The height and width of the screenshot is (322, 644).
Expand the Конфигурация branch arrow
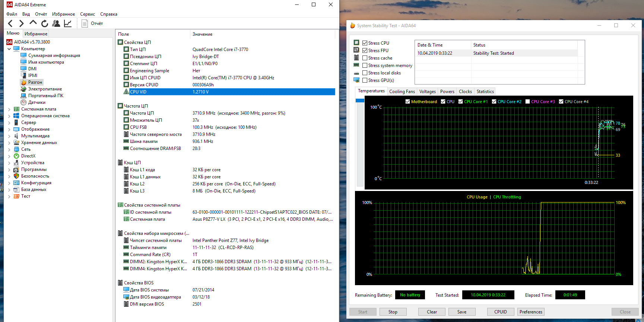point(9,183)
